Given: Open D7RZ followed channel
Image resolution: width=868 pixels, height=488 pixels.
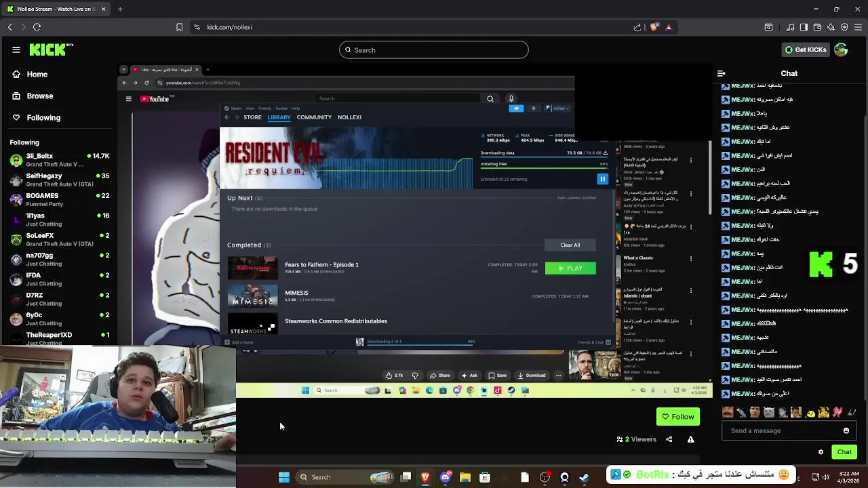Looking at the screenshot, I should click(60, 299).
